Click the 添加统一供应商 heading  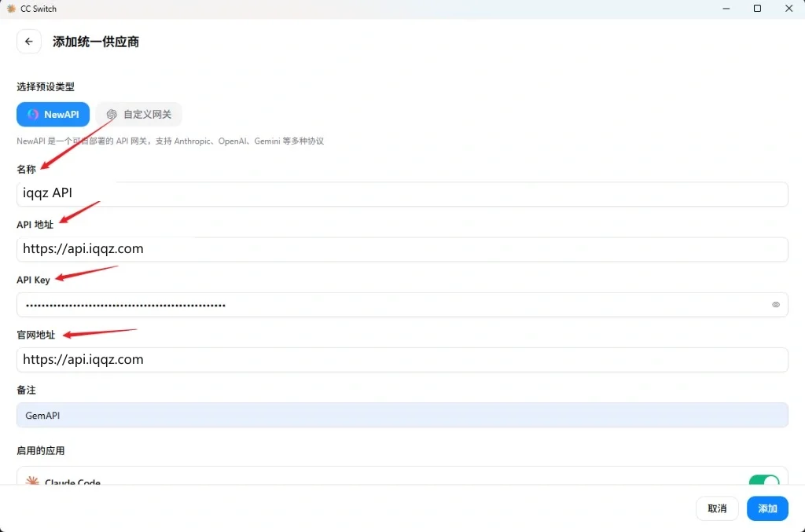tap(95, 42)
